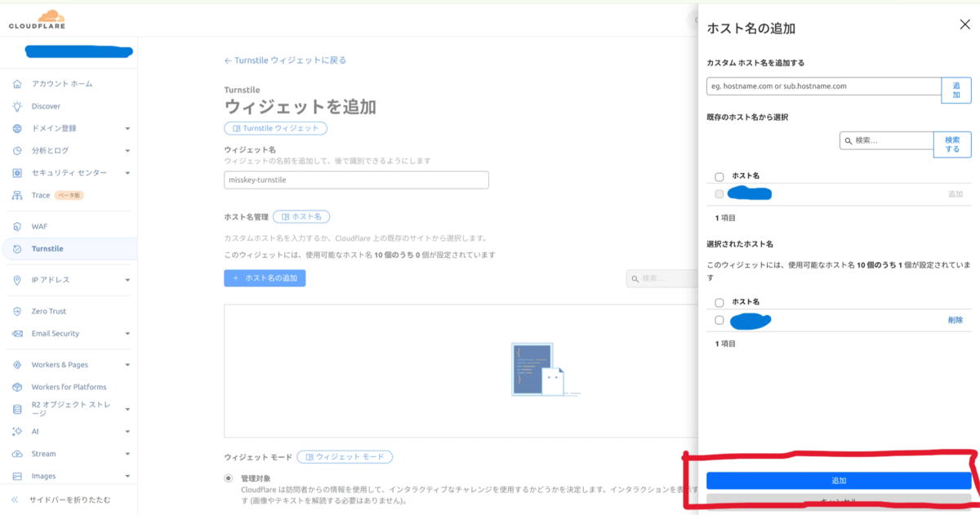980x515 pixels.
Task: Expand the 分析とログ menu arrow
Action: tap(127, 151)
